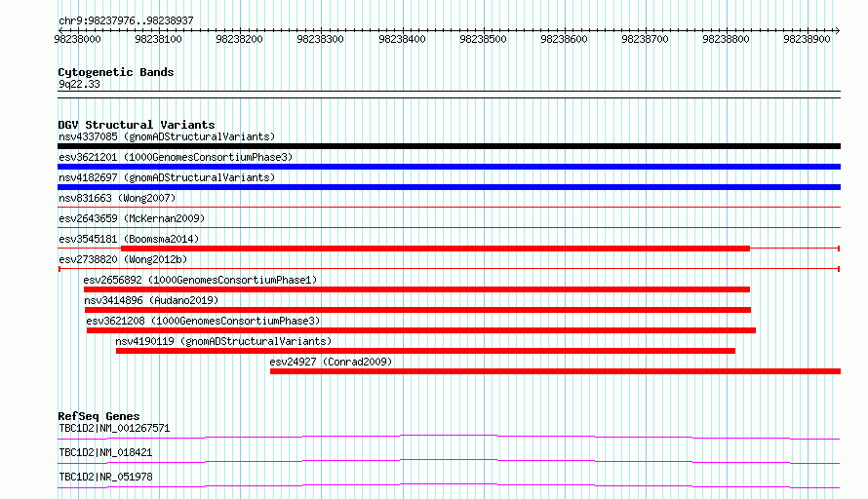868x499 pixels.
Task: Open nsv831663 Wong2007 label
Action: pos(117,198)
